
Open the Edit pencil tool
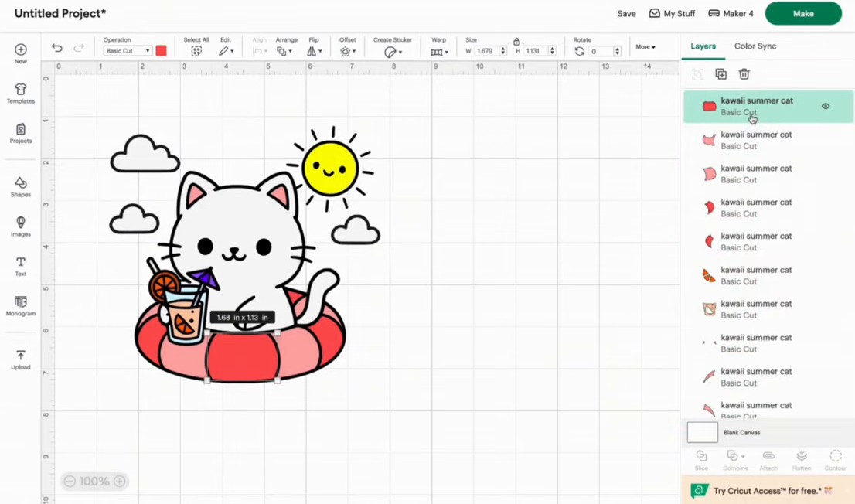(226, 51)
